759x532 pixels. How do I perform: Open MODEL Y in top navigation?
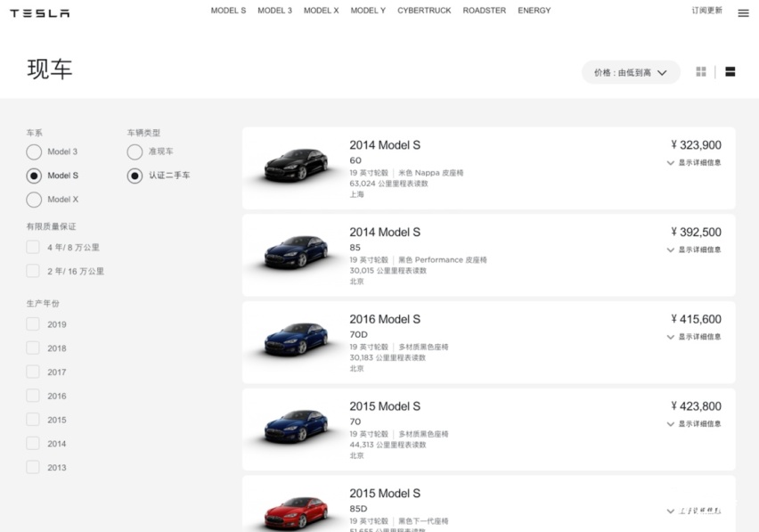coord(368,11)
